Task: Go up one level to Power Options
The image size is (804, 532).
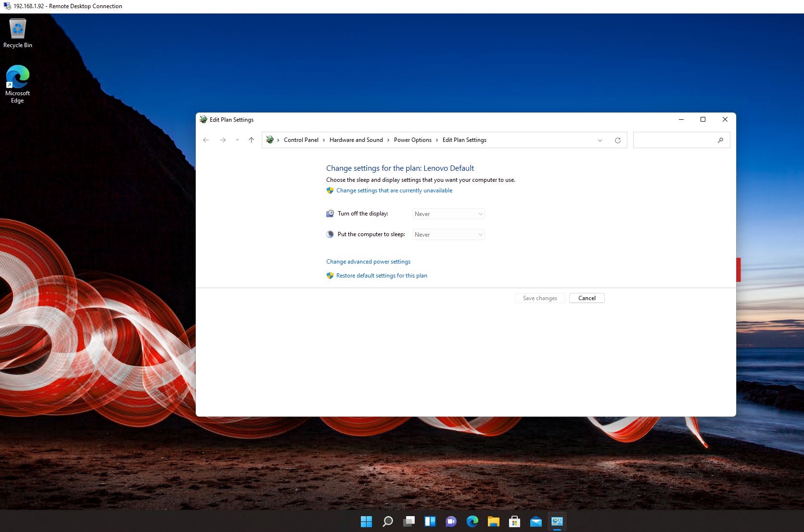Action: (x=251, y=140)
